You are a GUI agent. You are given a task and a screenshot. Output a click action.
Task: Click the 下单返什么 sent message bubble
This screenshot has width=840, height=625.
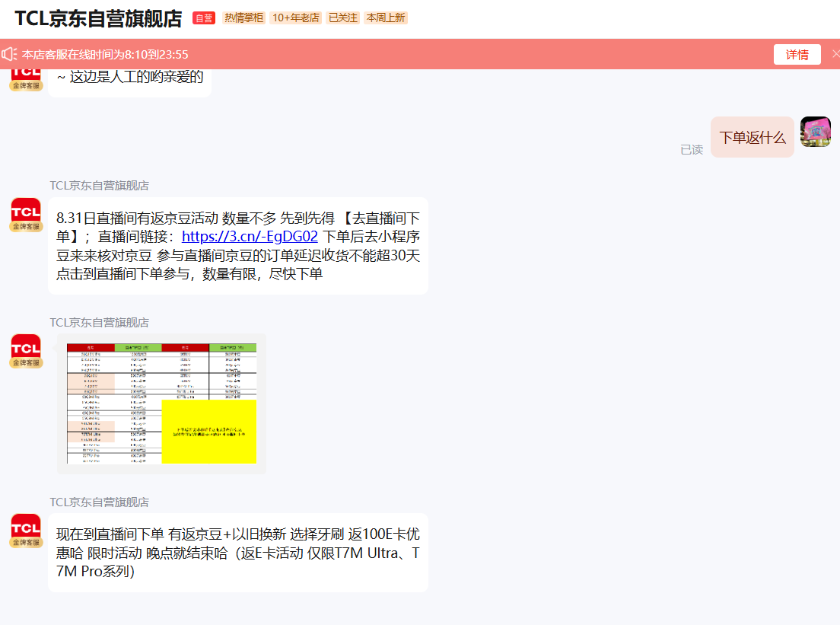pos(752,137)
